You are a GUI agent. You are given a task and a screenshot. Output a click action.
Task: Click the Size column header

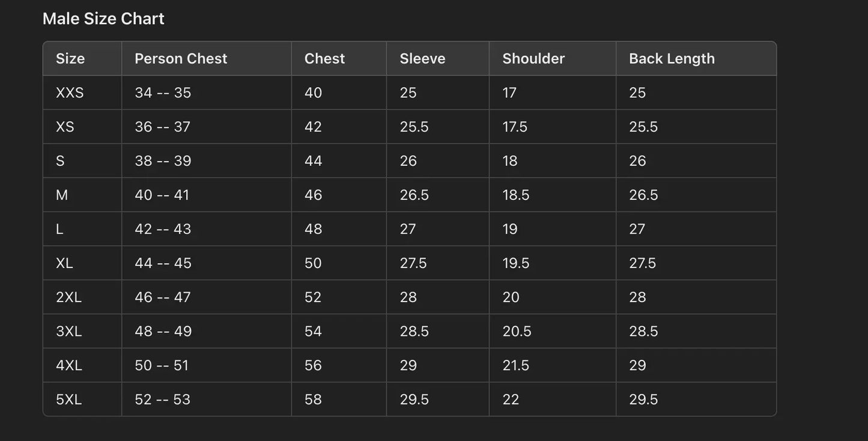coord(70,58)
